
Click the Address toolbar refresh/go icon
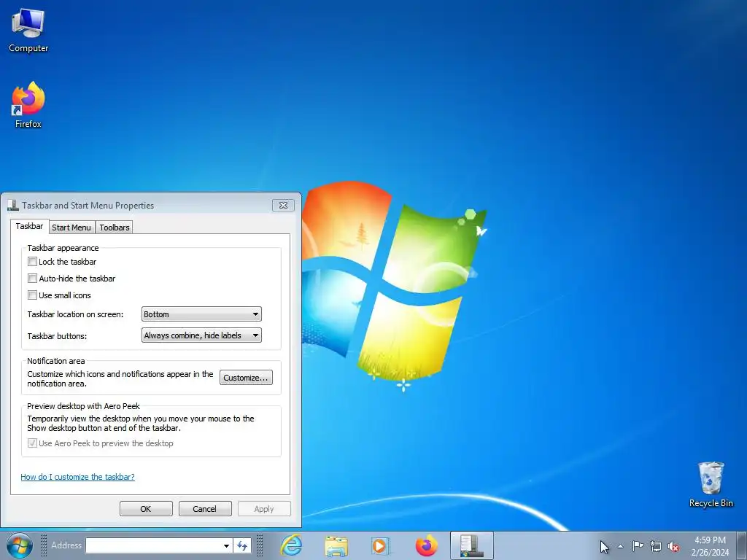[242, 545]
